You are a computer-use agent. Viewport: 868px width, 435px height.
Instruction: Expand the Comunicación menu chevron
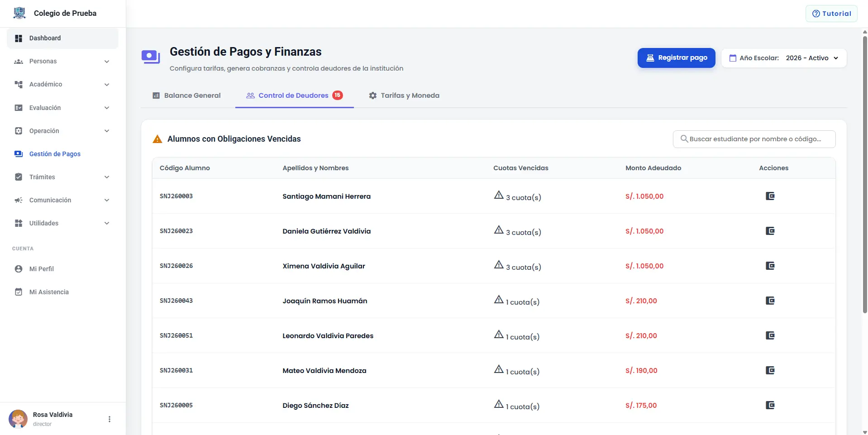click(x=107, y=200)
